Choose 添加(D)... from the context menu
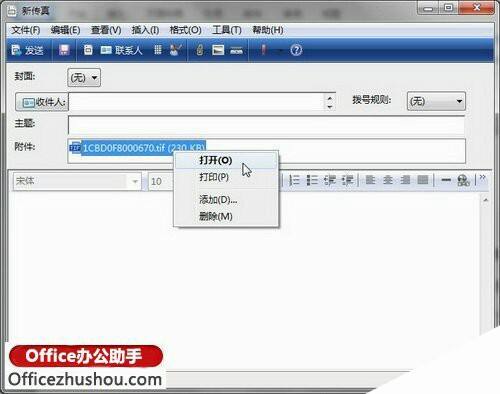The image size is (500, 394). (x=226, y=200)
